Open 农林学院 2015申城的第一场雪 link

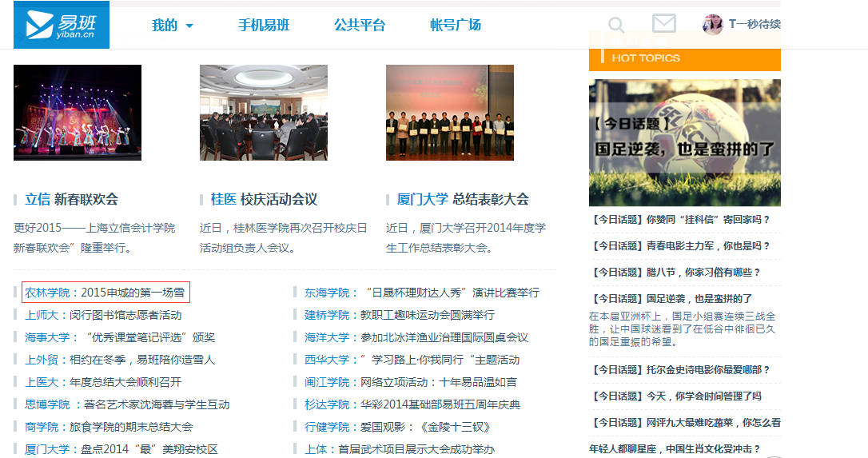click(x=106, y=293)
